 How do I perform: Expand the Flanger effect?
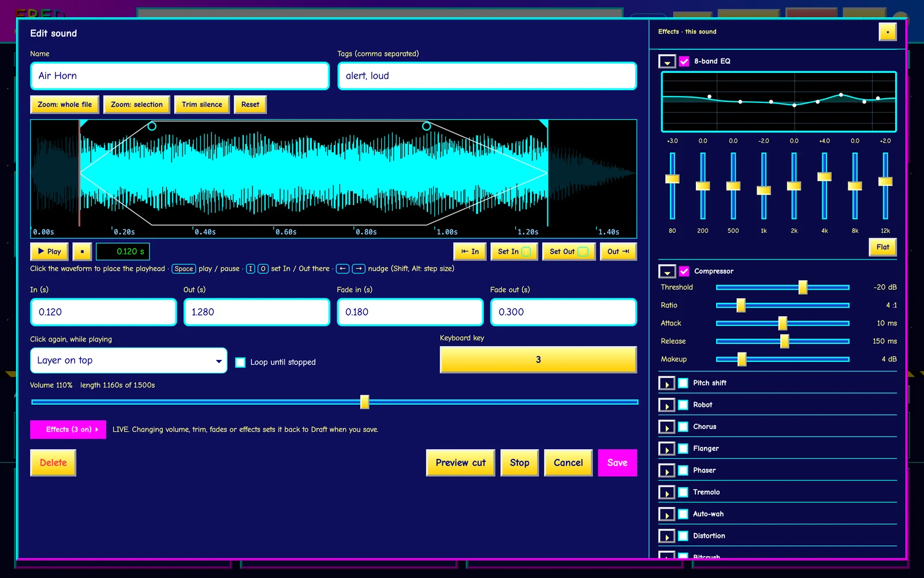coord(666,449)
